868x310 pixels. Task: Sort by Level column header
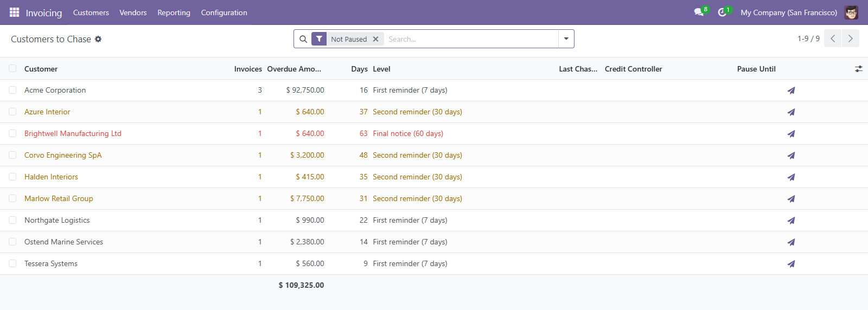point(381,69)
